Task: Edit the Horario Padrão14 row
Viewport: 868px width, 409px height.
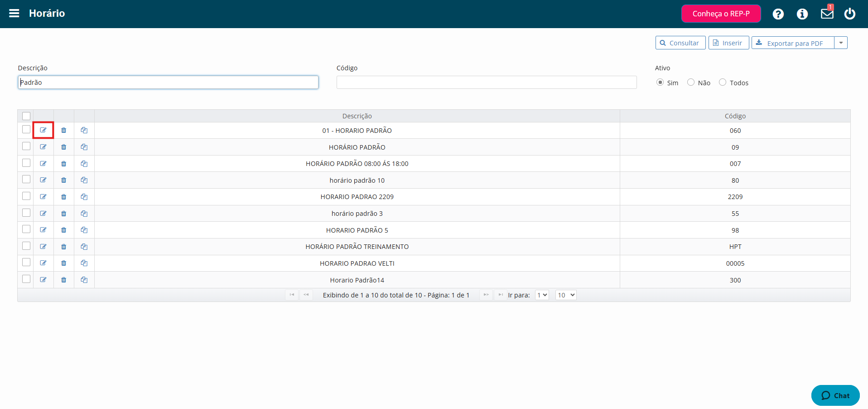Action: click(43, 280)
